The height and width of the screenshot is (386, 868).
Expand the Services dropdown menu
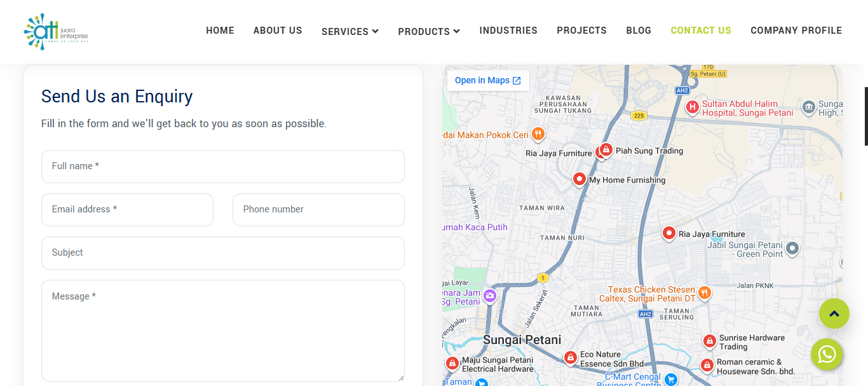(350, 31)
